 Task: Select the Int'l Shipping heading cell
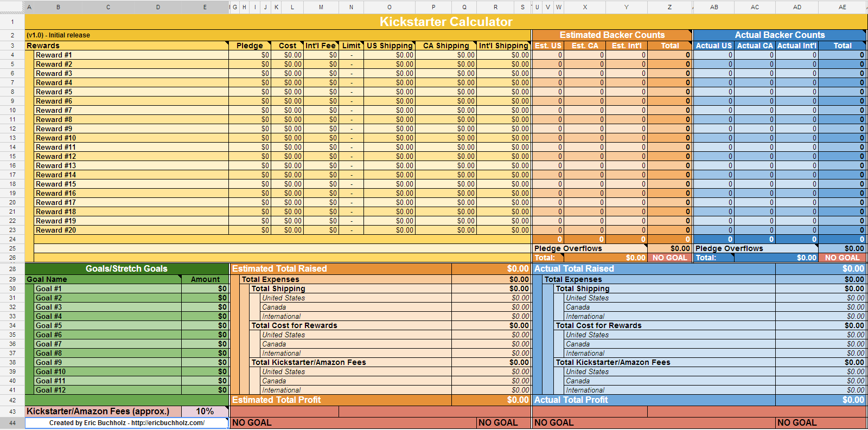point(504,46)
